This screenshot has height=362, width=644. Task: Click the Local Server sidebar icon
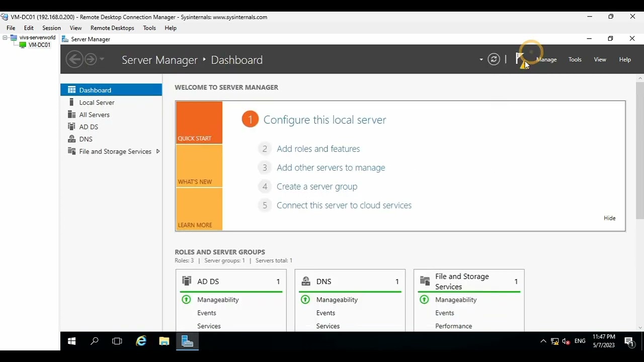click(x=71, y=102)
